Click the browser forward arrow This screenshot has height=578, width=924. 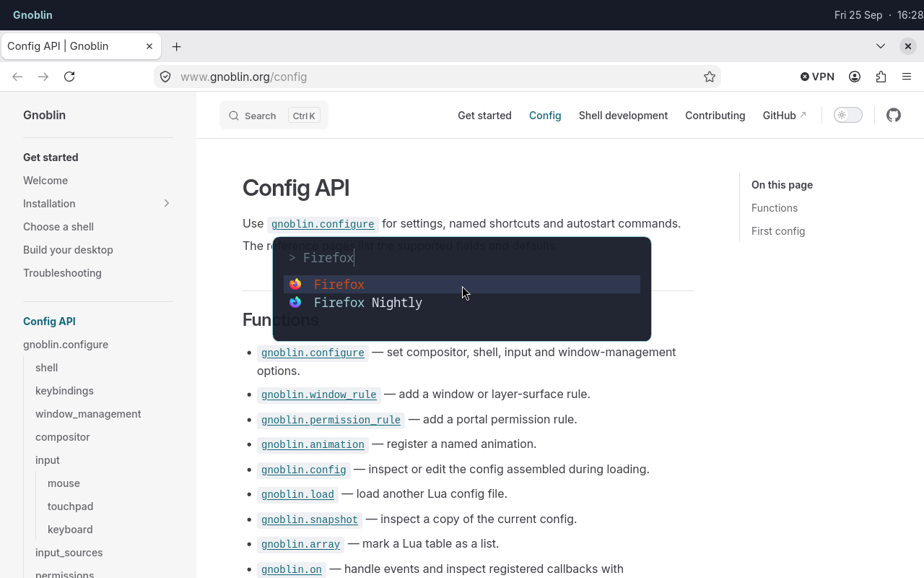(43, 77)
